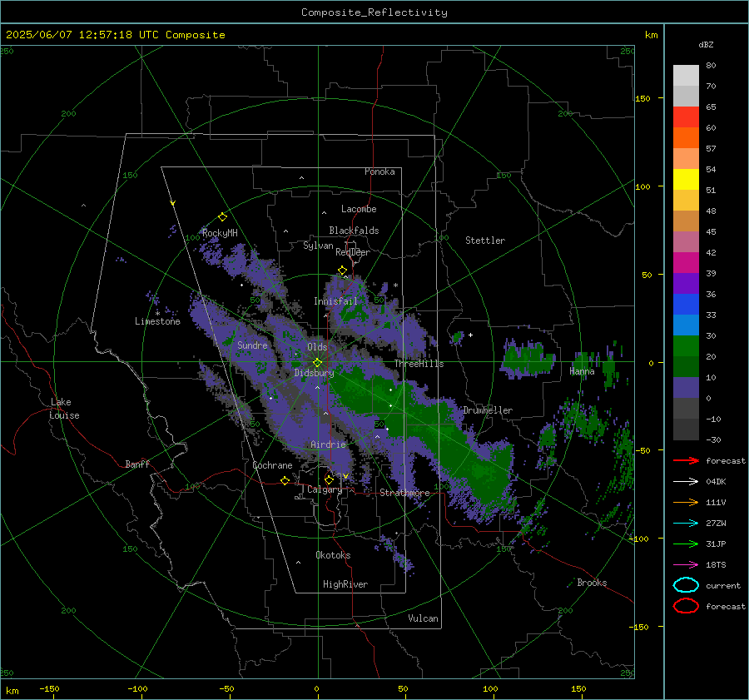Click the green 30 dBZ color swatch
This screenshot has width=749, height=700.
tap(686, 345)
